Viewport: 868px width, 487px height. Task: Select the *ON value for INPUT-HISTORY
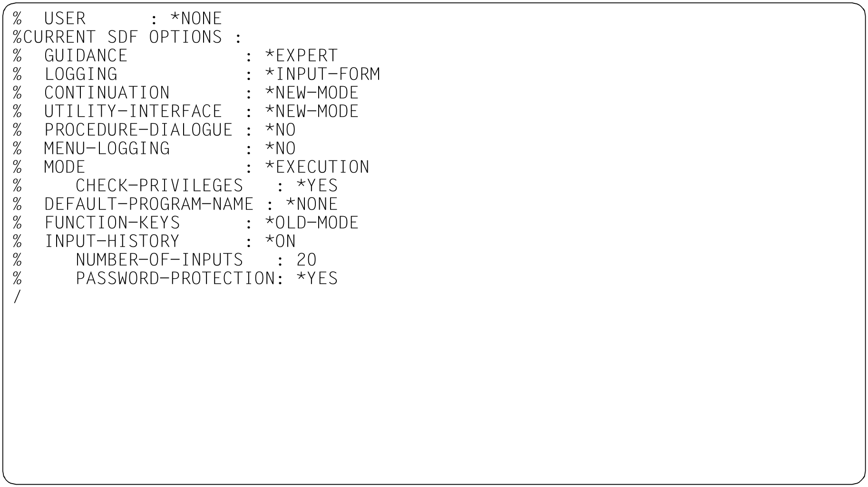[280, 241]
